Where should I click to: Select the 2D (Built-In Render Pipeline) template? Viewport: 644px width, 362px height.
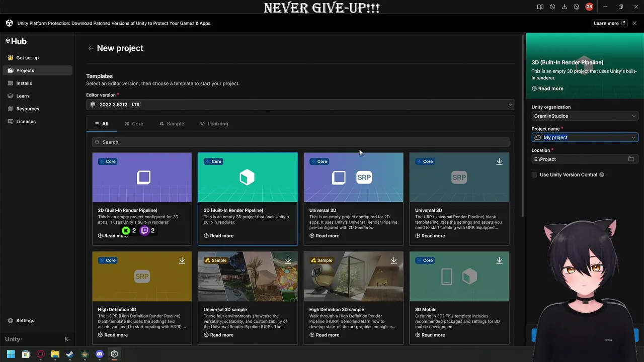coord(142,199)
